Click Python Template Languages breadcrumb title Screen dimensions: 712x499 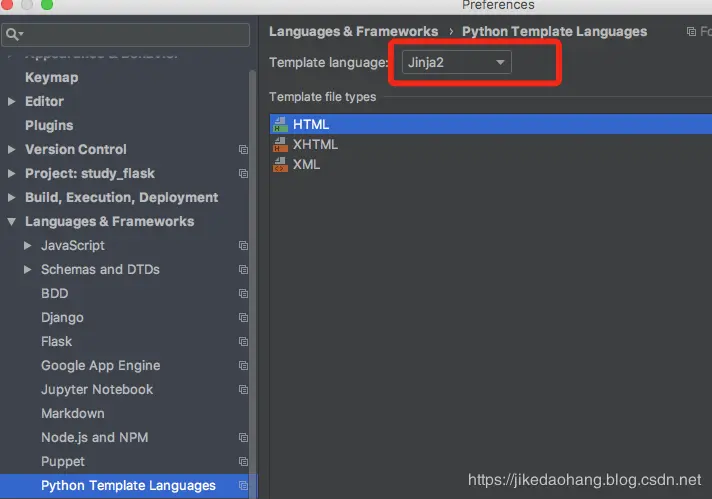tap(554, 31)
